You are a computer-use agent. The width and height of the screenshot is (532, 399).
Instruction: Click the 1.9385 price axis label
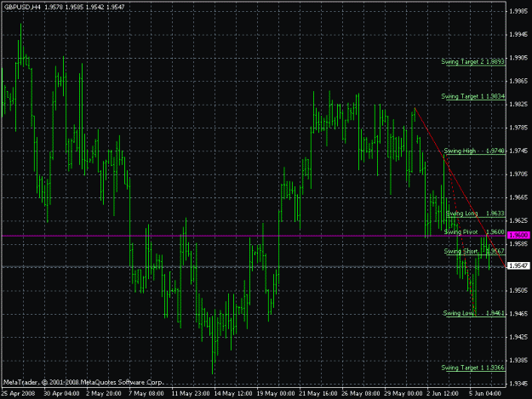pyautogui.click(x=518, y=361)
